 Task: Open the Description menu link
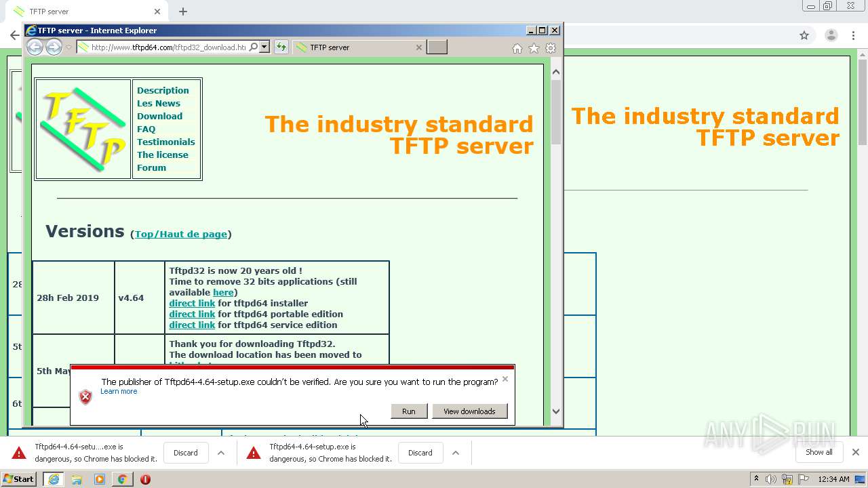(x=163, y=90)
